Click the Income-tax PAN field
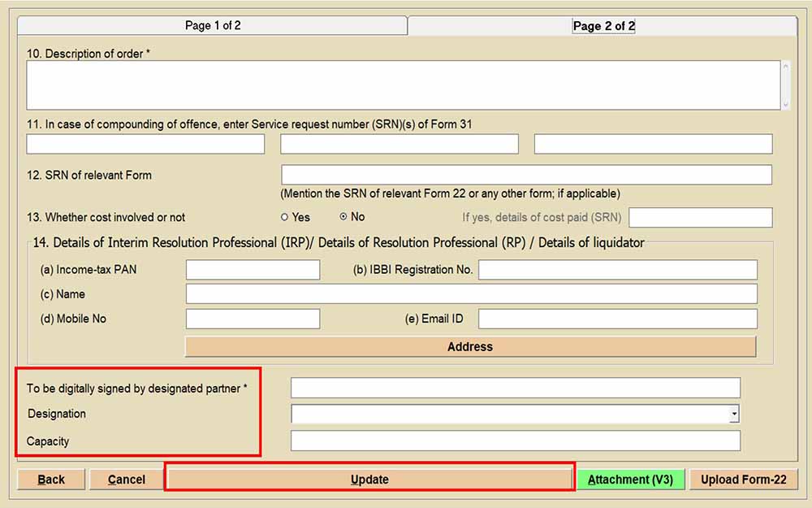 tap(253, 270)
